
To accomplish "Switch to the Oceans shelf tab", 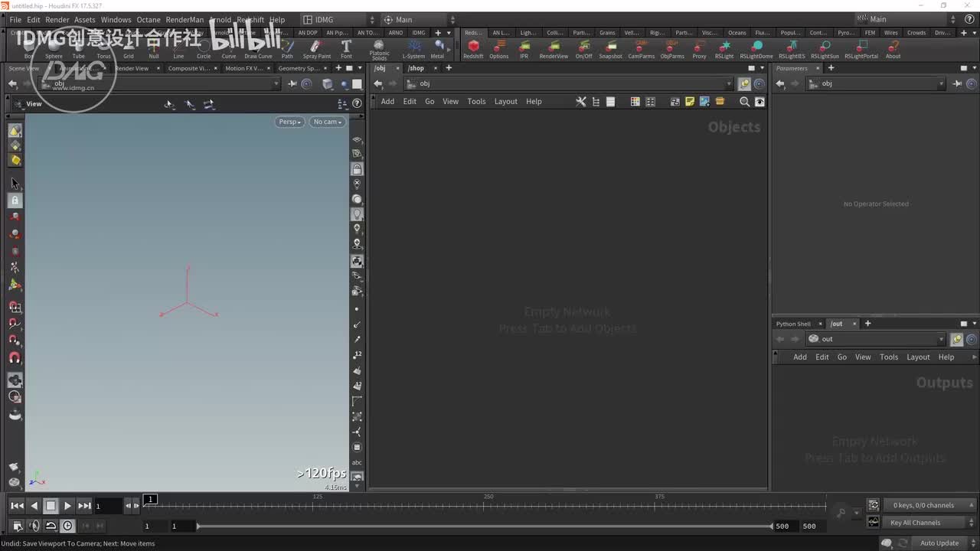I will point(737,33).
